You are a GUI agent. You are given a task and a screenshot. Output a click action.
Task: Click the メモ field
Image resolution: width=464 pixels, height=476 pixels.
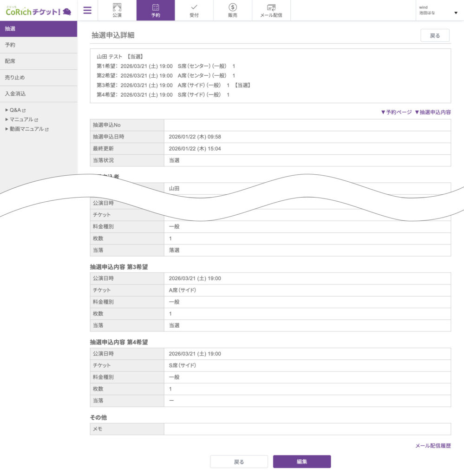(307, 429)
